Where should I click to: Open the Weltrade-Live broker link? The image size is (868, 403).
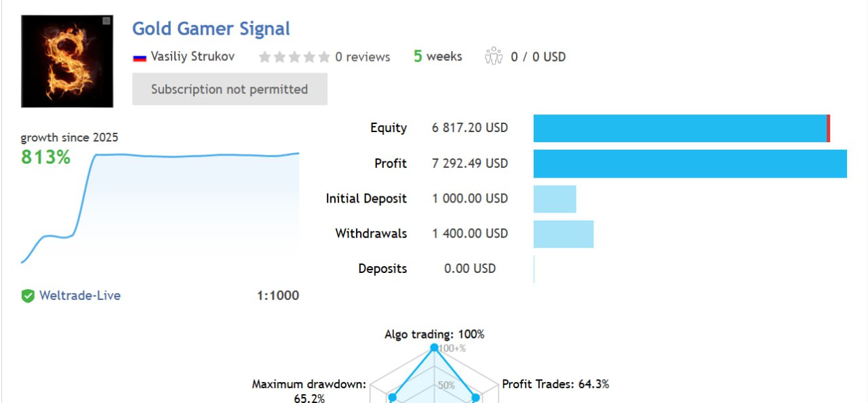tap(80, 295)
